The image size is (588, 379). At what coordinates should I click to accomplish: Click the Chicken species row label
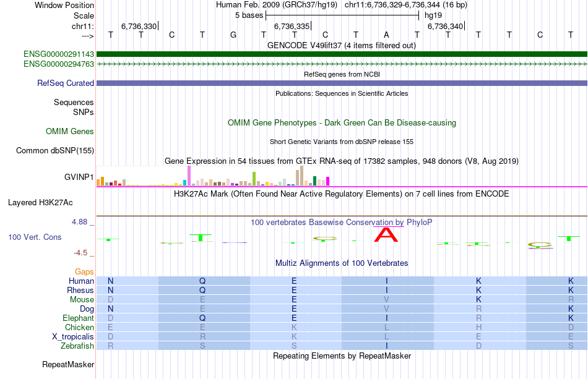[x=79, y=327]
